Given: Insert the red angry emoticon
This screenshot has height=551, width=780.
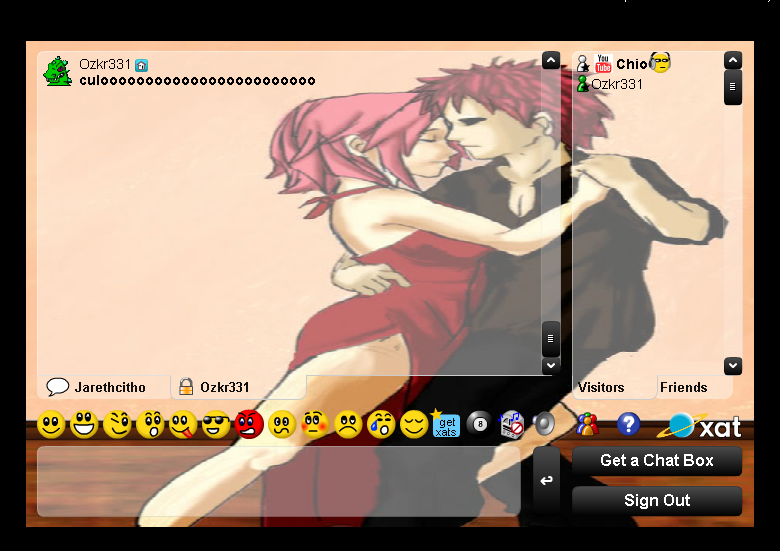Looking at the screenshot, I should click(249, 425).
